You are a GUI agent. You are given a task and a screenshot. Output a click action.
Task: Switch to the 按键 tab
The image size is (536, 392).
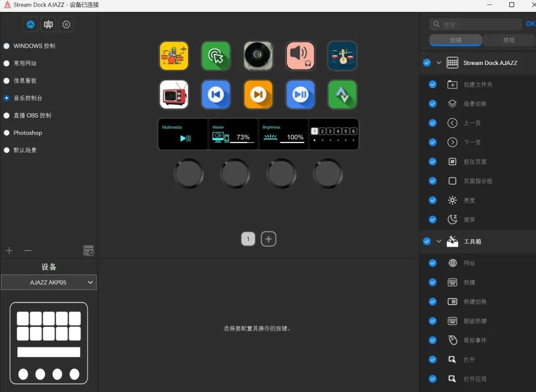tap(456, 40)
